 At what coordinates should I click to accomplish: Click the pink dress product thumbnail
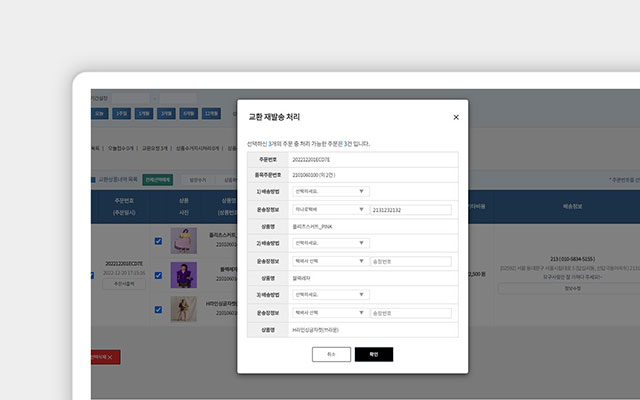pos(183,241)
